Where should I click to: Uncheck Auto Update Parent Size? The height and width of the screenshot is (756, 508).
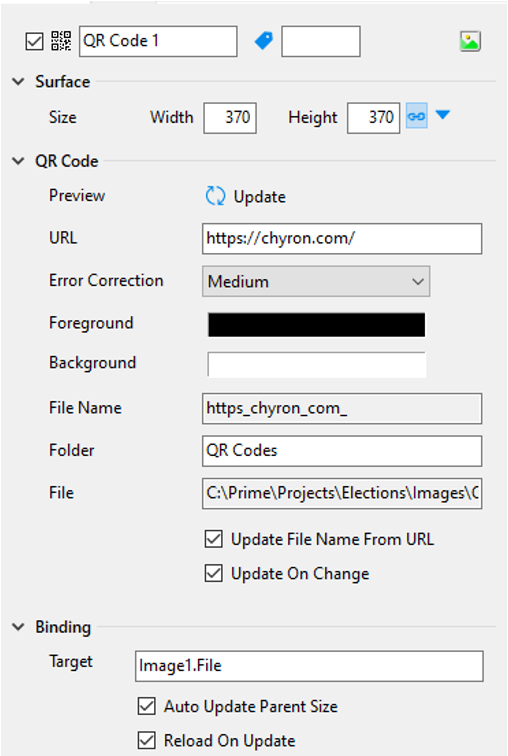point(147,706)
